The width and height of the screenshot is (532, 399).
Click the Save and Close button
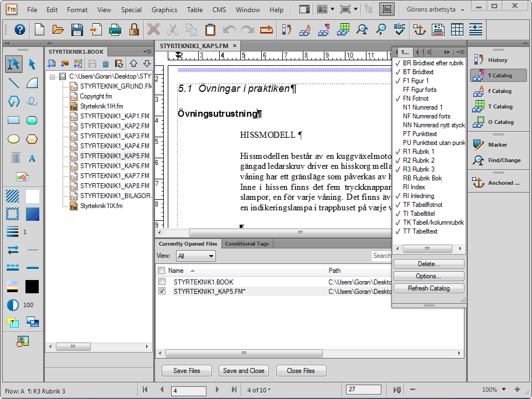point(243,371)
